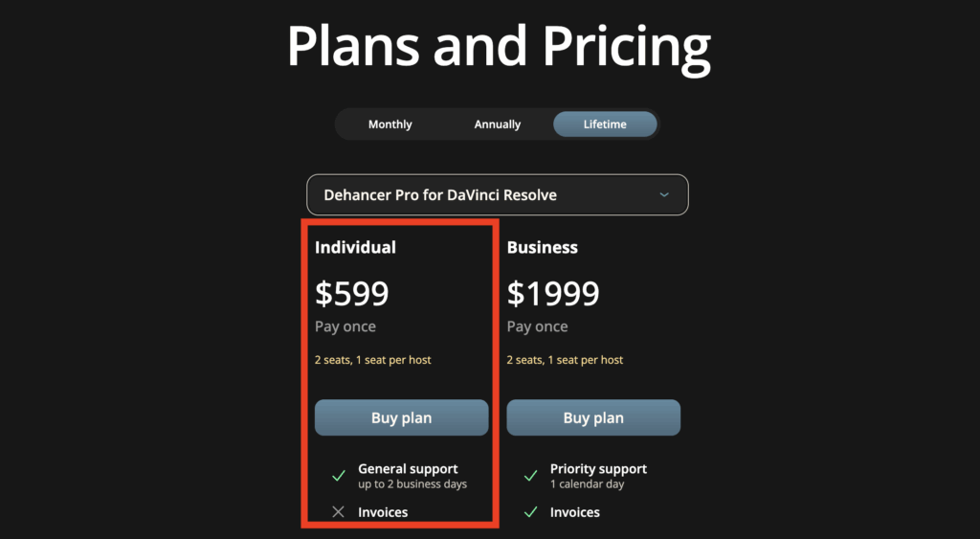Screen dimensions: 980x539
Task: Click Individual plan's seats per host note
Action: 372,360
